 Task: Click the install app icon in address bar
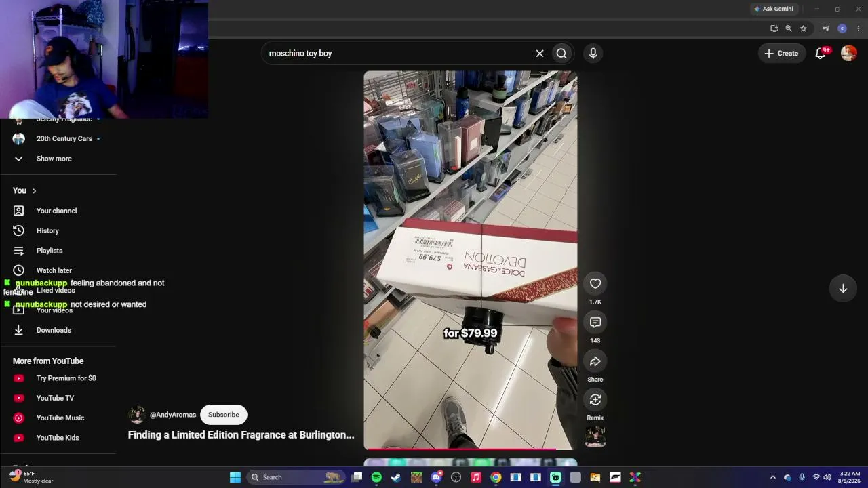(x=774, y=28)
